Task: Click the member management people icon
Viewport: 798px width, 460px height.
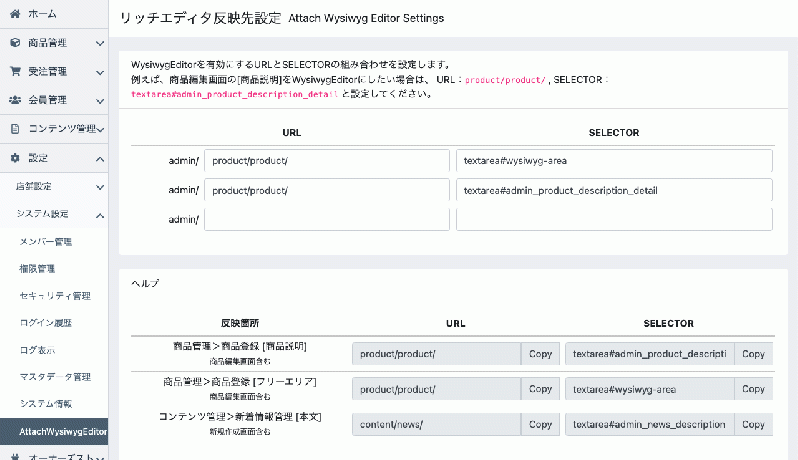Action: pos(15,100)
